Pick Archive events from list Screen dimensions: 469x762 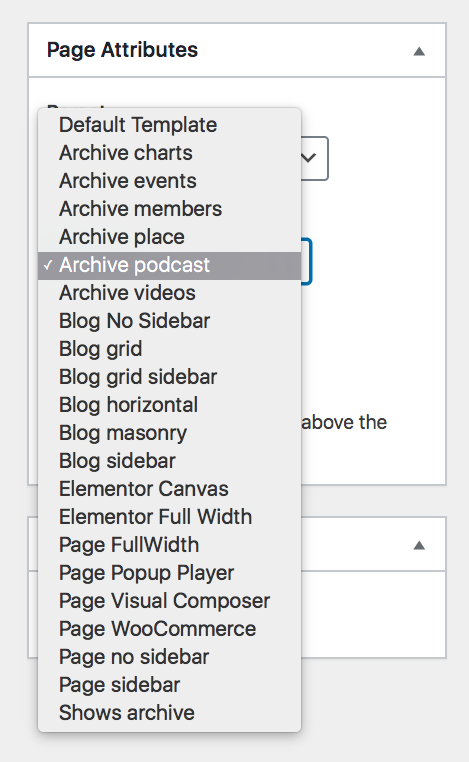tap(169, 181)
